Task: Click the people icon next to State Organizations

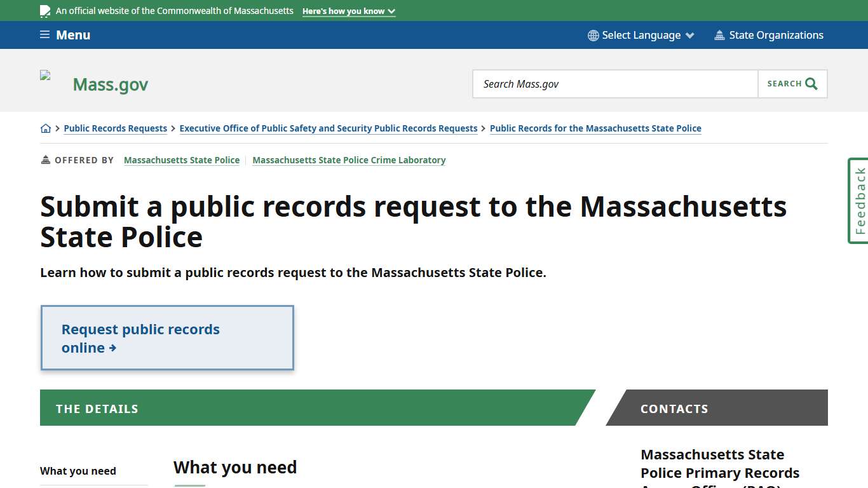Action: [x=720, y=35]
